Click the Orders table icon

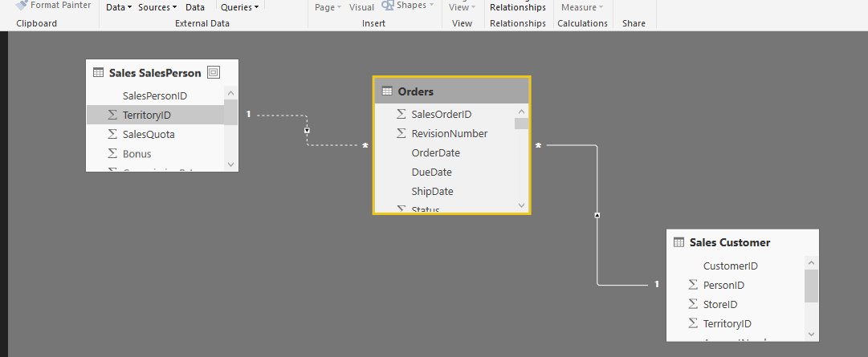(x=388, y=91)
